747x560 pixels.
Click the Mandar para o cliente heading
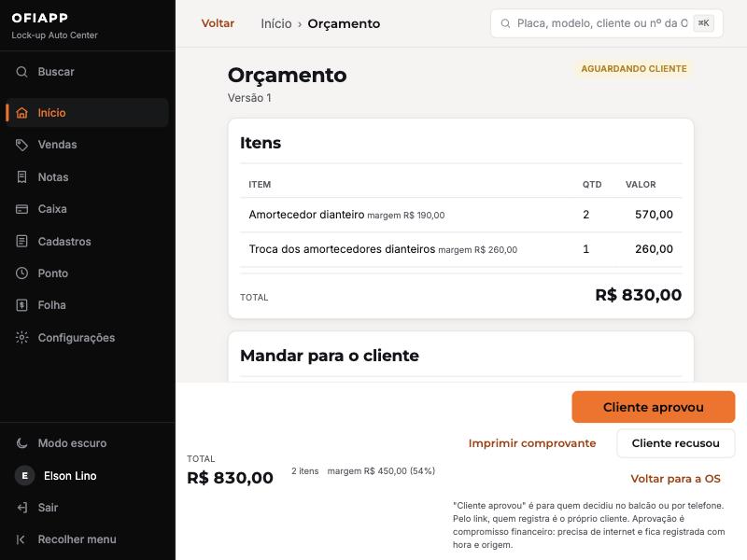pos(330,356)
